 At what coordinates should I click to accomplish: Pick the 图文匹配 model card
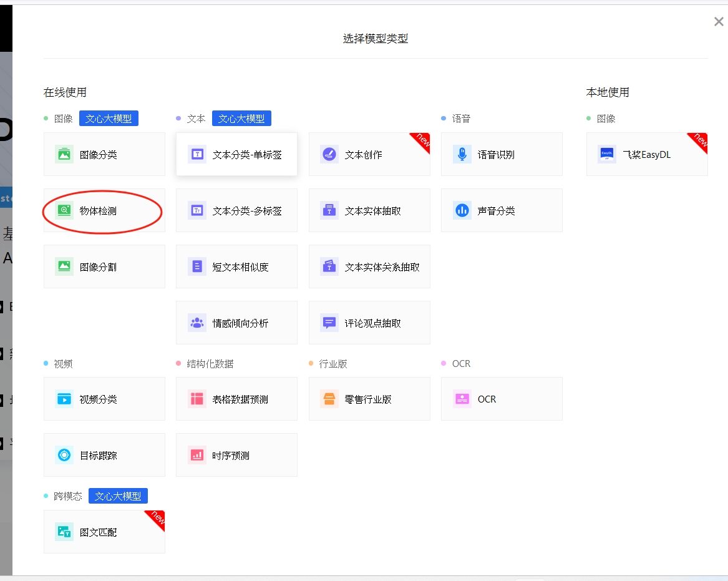(x=104, y=532)
